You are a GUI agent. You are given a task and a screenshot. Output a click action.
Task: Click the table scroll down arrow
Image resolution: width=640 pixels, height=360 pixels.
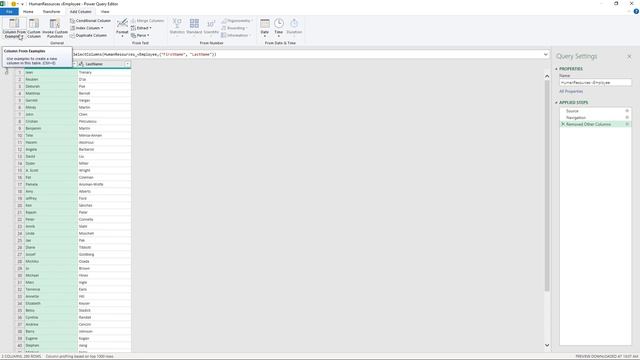[547, 345]
